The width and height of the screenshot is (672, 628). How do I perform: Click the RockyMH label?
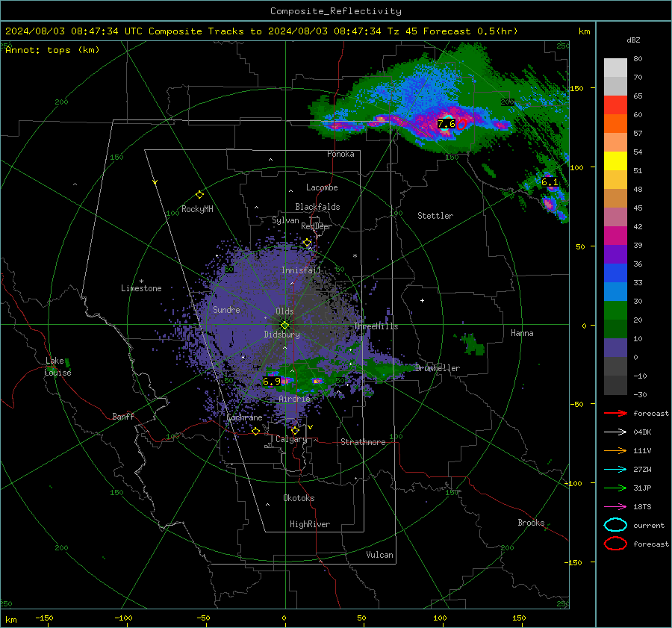coord(197,209)
